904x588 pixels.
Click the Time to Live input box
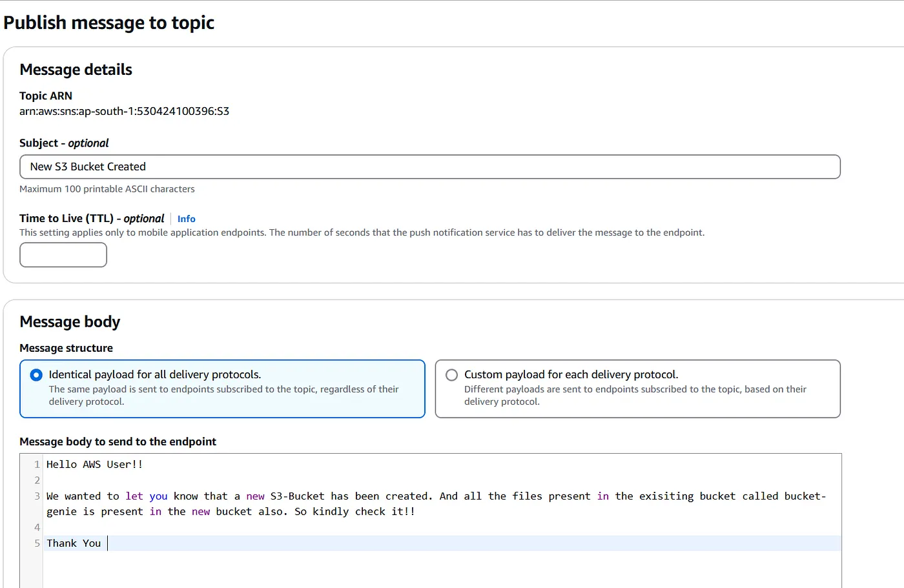(63, 255)
